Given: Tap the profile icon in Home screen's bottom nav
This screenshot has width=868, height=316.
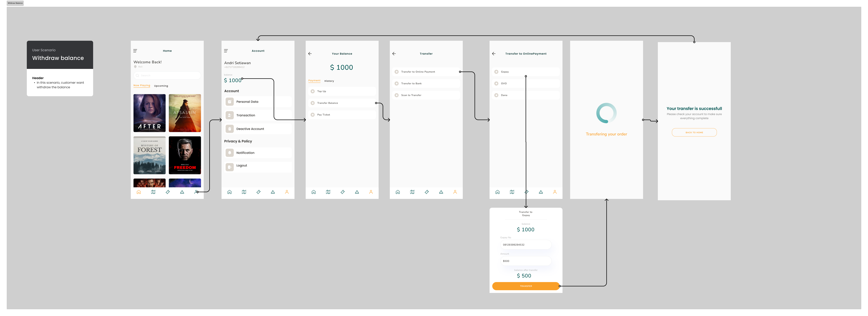Looking at the screenshot, I should (196, 192).
